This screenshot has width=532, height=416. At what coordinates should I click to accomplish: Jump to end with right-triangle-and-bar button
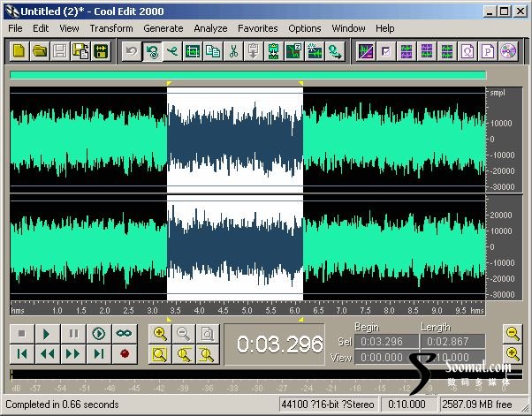click(x=99, y=354)
